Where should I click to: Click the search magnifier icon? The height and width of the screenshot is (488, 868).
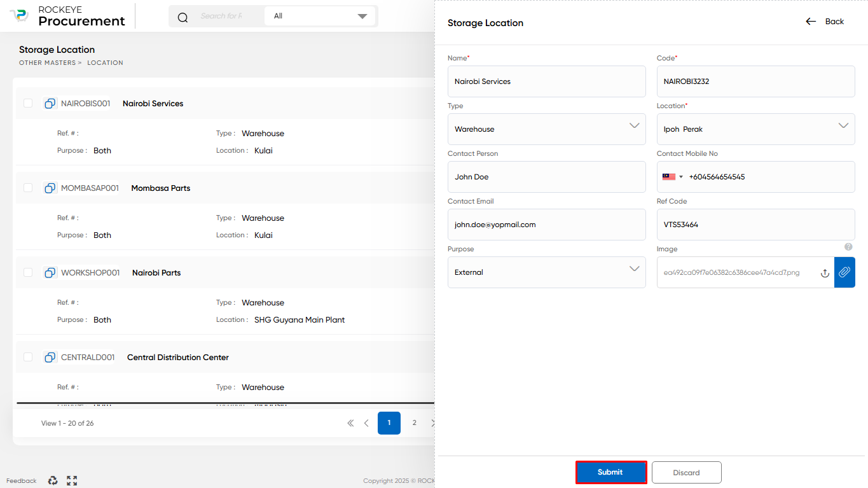pyautogui.click(x=183, y=17)
